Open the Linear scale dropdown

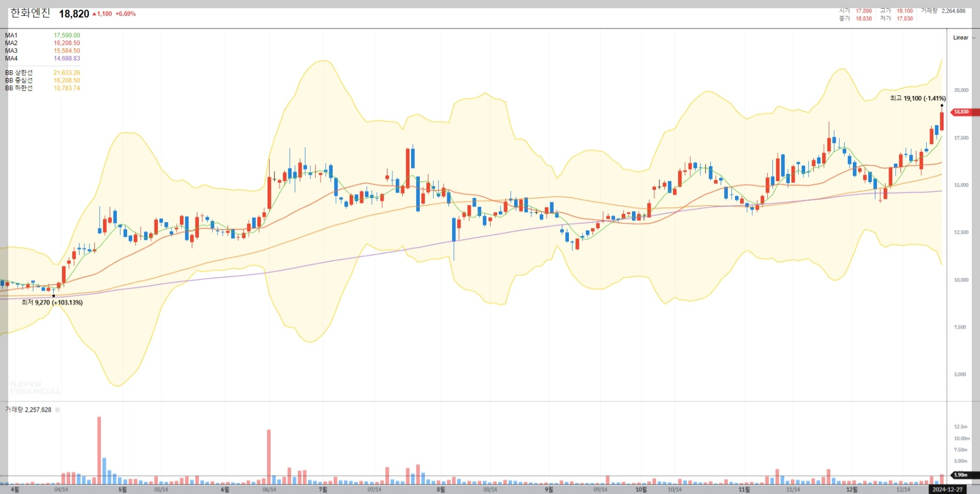click(x=964, y=38)
